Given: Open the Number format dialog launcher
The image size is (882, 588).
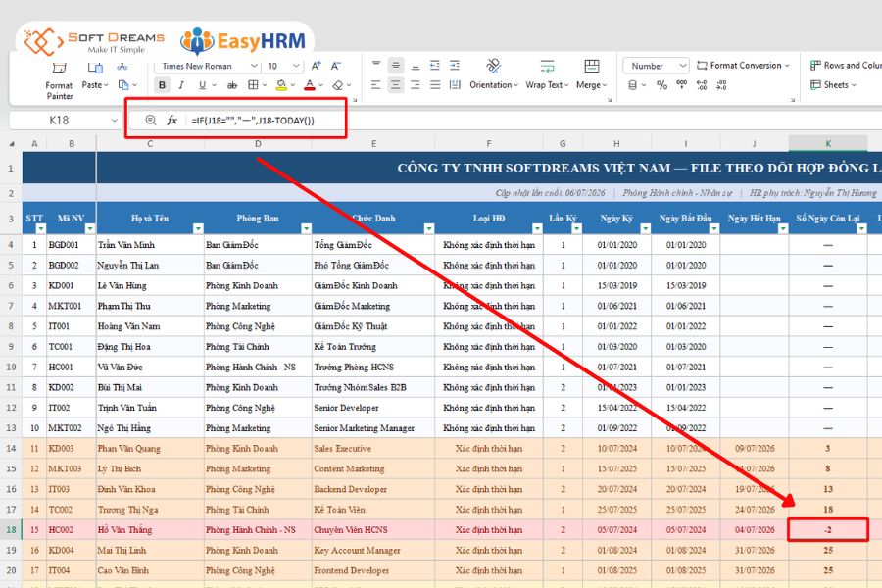Looking at the screenshot, I should [x=793, y=100].
